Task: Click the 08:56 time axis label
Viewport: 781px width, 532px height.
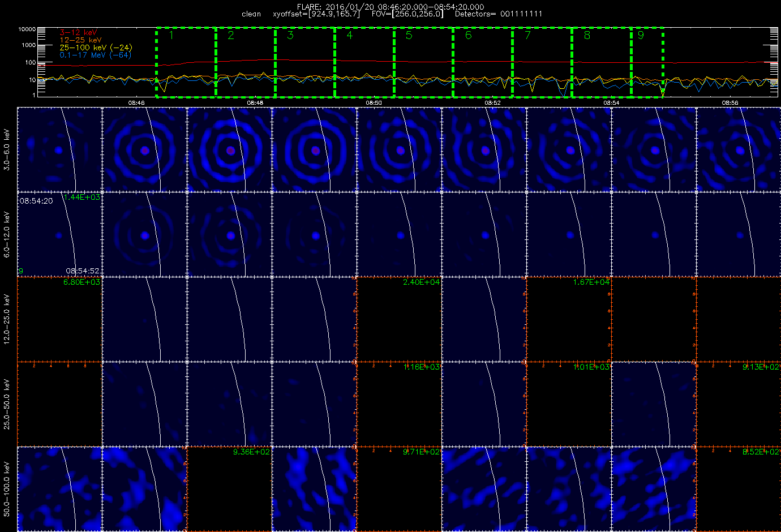Action: [730, 103]
